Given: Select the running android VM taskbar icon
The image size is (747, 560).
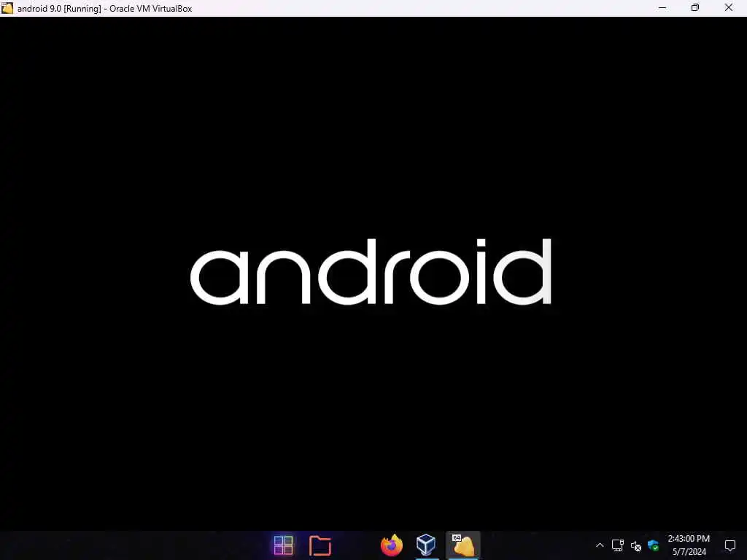Looking at the screenshot, I should pyautogui.click(x=463, y=545).
